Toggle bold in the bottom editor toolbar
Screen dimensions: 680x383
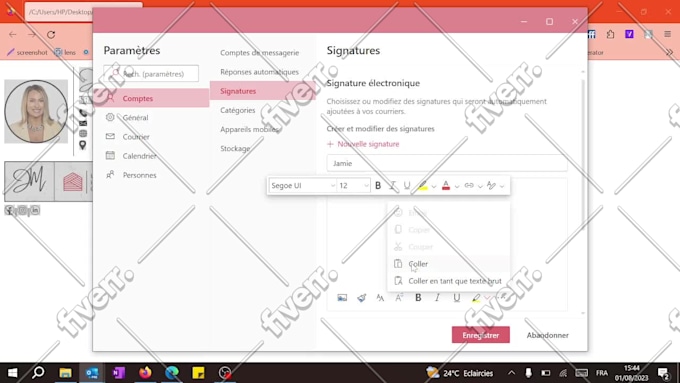pyautogui.click(x=418, y=298)
